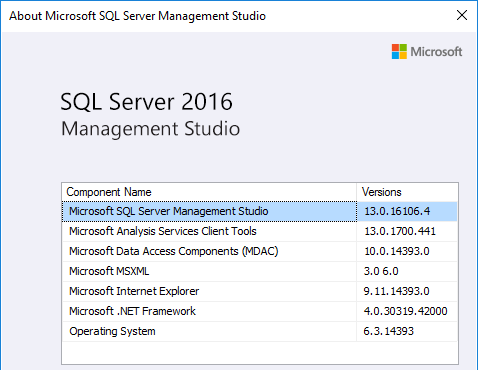Close the About dialog window
Image resolution: width=478 pixels, height=370 pixels.
tap(462, 15)
